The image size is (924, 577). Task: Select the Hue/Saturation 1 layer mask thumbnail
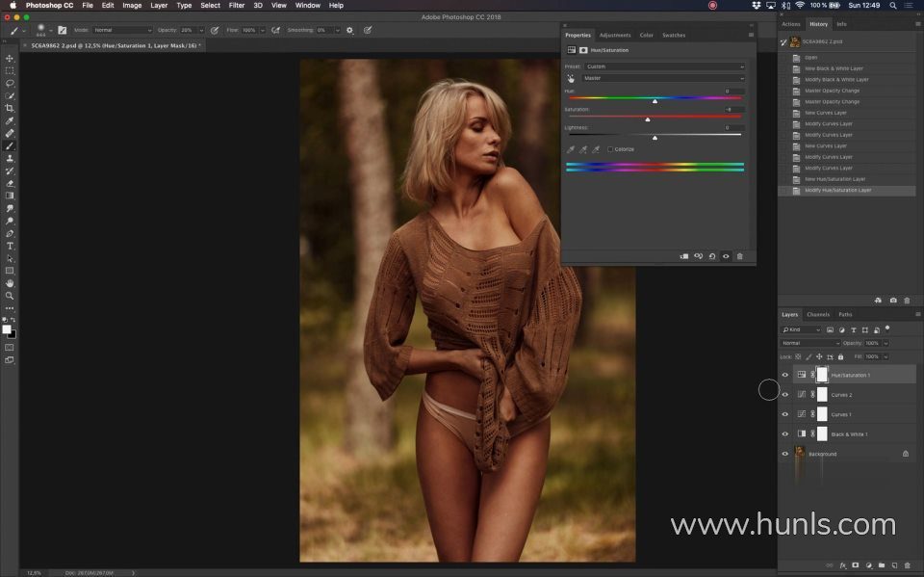pos(822,375)
